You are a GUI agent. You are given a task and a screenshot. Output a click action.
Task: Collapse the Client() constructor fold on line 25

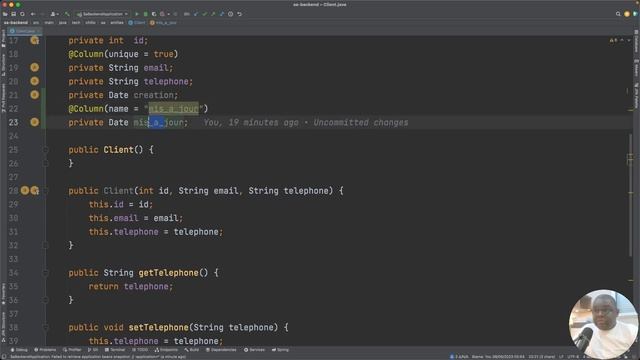pyautogui.click(x=46, y=150)
